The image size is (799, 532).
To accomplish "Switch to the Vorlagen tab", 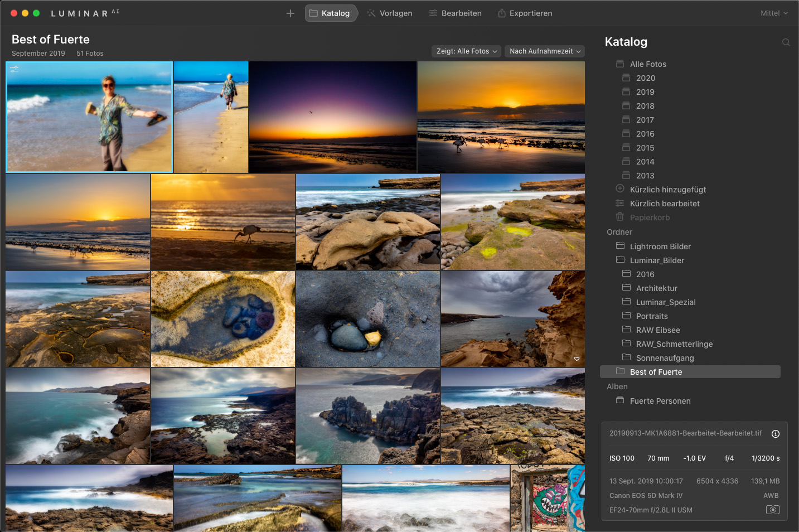I will pos(390,13).
